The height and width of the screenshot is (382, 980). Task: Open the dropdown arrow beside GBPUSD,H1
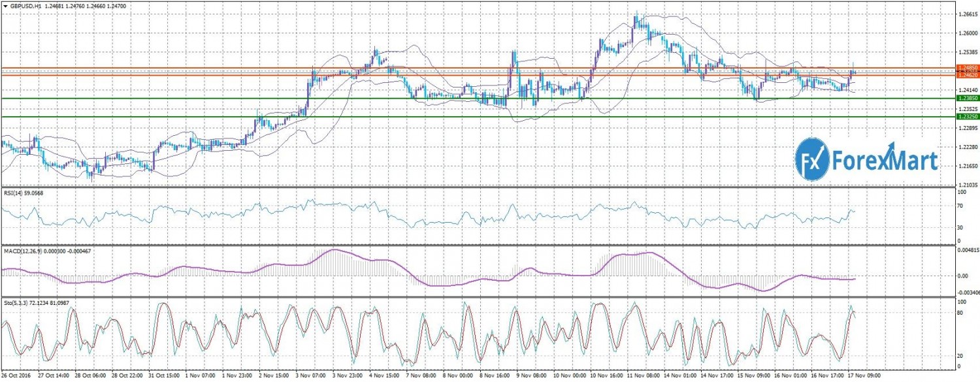(6, 5)
